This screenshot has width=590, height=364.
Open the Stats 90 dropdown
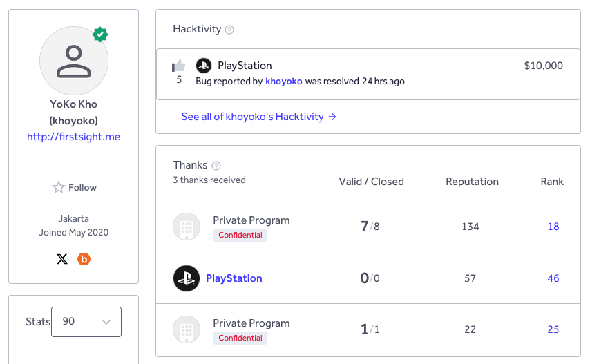86,322
